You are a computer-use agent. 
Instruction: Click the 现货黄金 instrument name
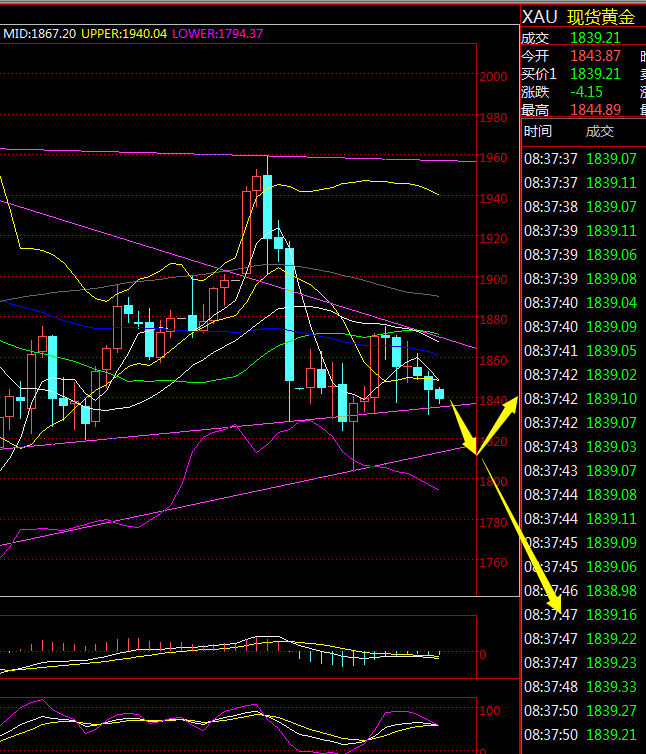pos(601,17)
